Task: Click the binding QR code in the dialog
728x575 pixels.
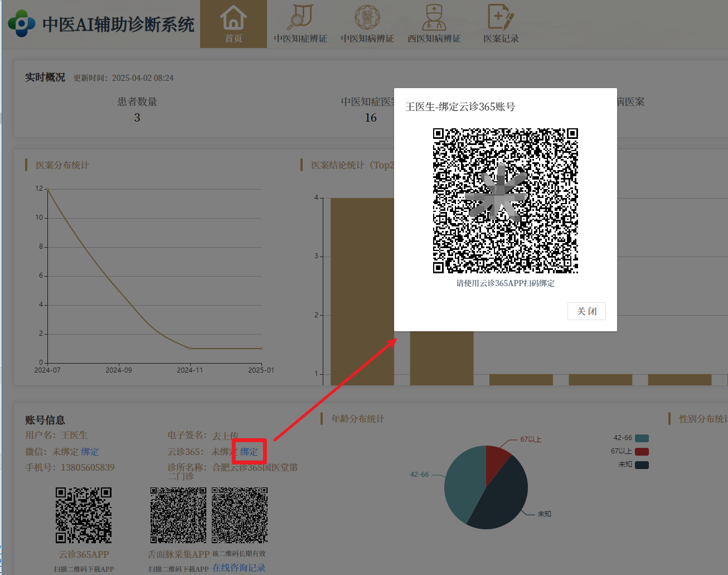Action: 506,201
